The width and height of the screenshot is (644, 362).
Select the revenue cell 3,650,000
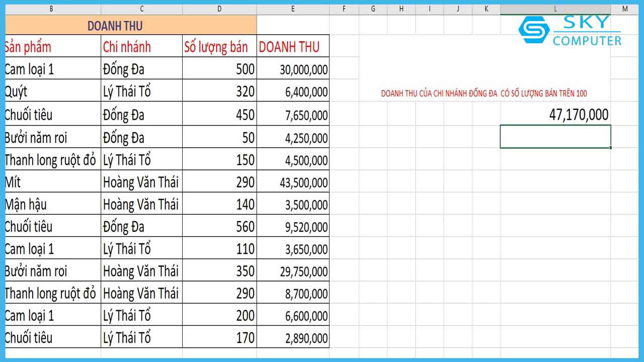pos(293,248)
